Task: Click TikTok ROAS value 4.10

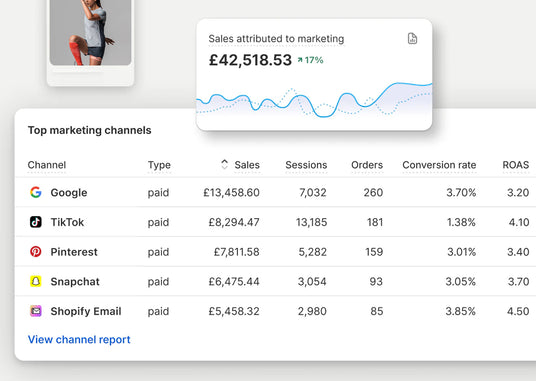Action: coord(519,222)
